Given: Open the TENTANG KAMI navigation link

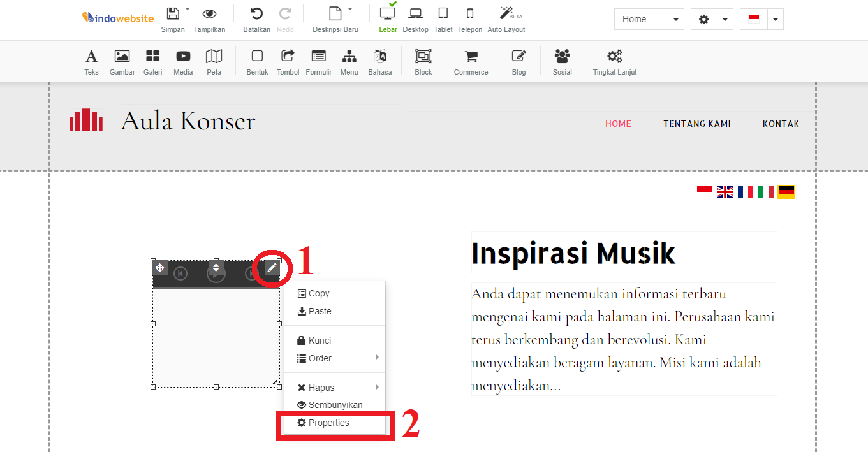Looking at the screenshot, I should (x=697, y=124).
